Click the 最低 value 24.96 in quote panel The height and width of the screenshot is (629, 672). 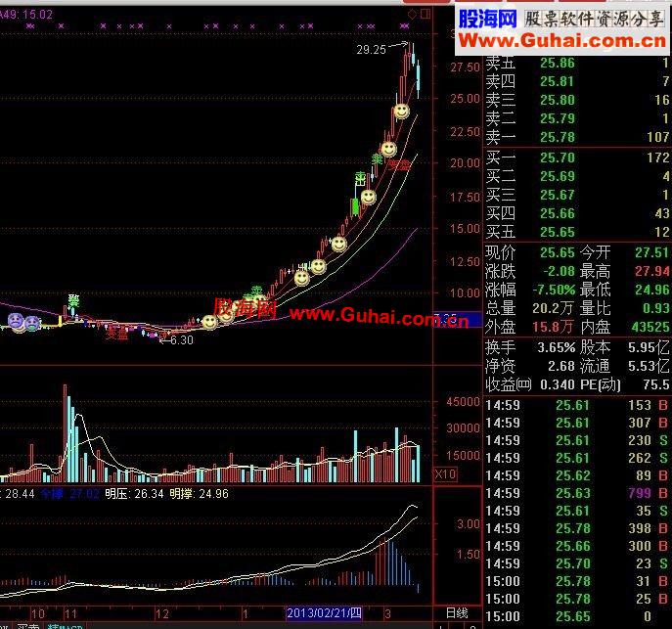tap(651, 290)
